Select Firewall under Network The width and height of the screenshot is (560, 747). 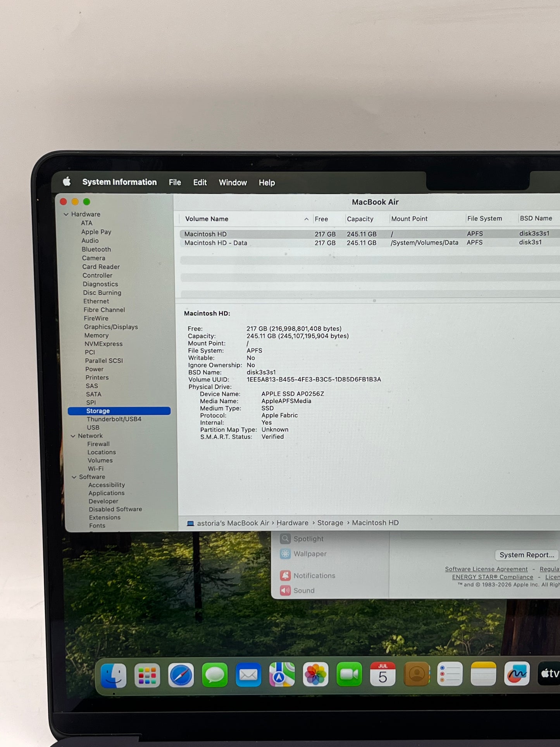(98, 444)
